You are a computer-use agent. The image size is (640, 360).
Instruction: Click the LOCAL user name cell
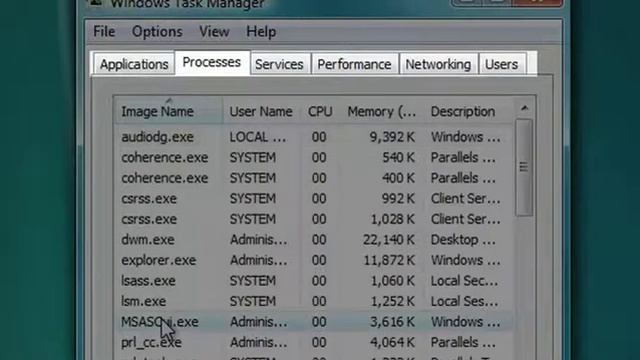(258, 137)
